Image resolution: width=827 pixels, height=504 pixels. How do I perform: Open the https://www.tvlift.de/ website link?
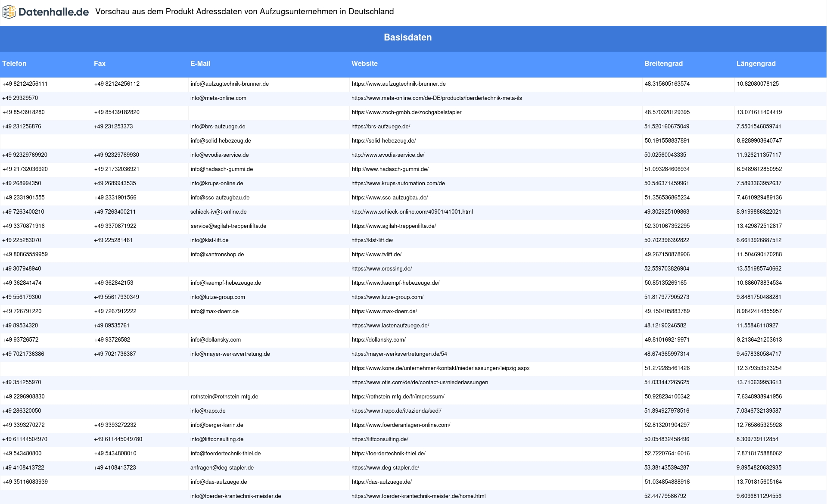coord(376,255)
